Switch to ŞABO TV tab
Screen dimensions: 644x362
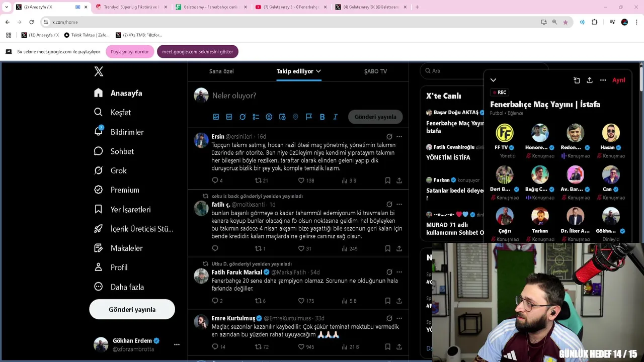[x=375, y=71]
